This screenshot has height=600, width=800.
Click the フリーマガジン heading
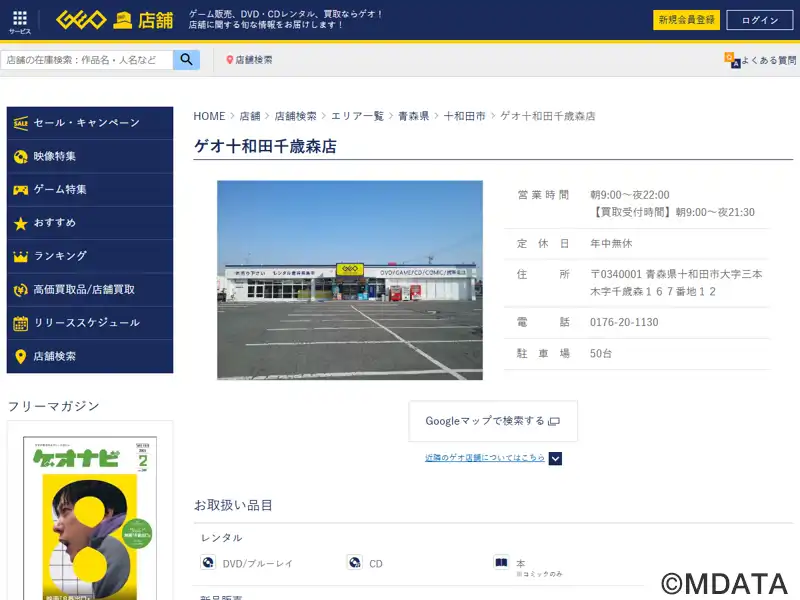pos(54,406)
